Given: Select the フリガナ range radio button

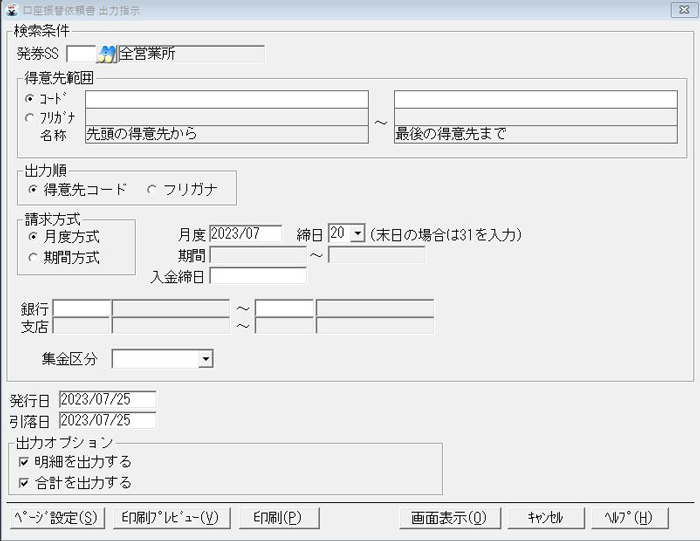Looking at the screenshot, I should (29, 117).
